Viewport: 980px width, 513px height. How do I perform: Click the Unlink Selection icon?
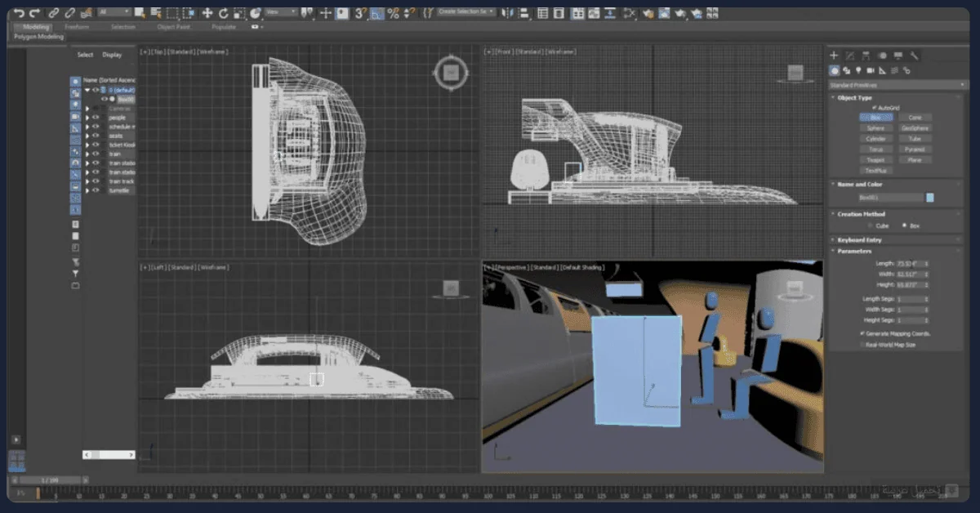pos(69,13)
